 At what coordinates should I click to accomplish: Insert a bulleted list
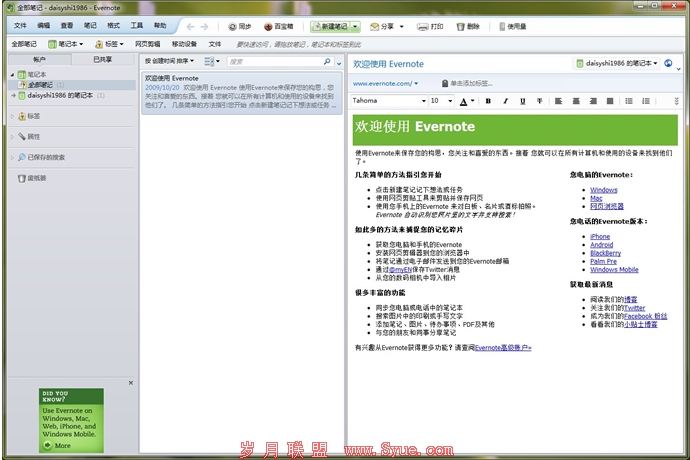tap(629, 101)
